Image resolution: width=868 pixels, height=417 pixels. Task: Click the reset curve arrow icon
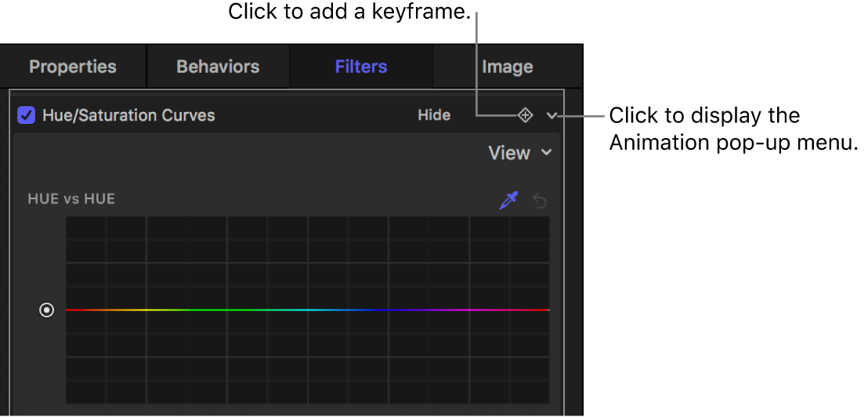[x=540, y=201]
